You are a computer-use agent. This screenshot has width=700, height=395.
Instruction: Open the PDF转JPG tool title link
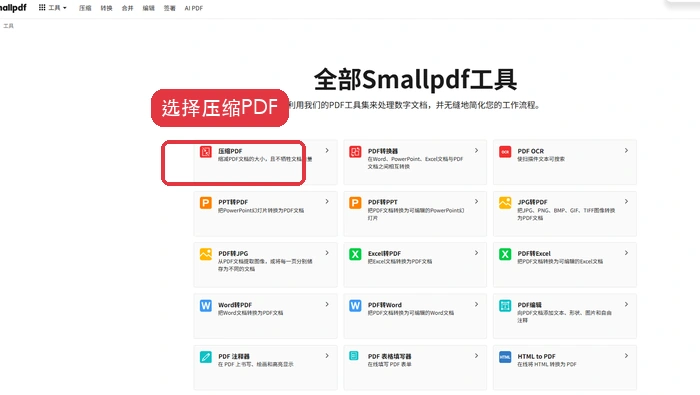[x=233, y=254]
